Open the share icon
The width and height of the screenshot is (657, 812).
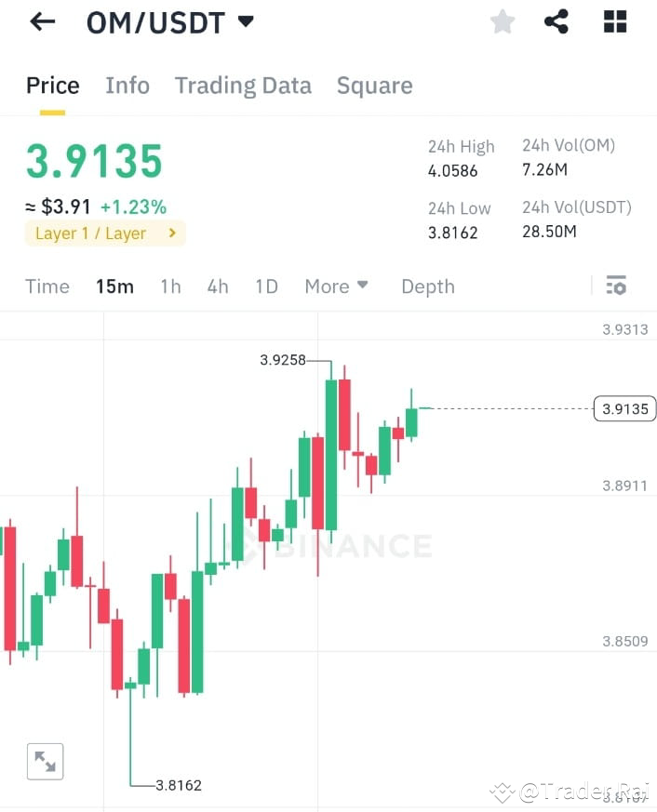point(556,21)
